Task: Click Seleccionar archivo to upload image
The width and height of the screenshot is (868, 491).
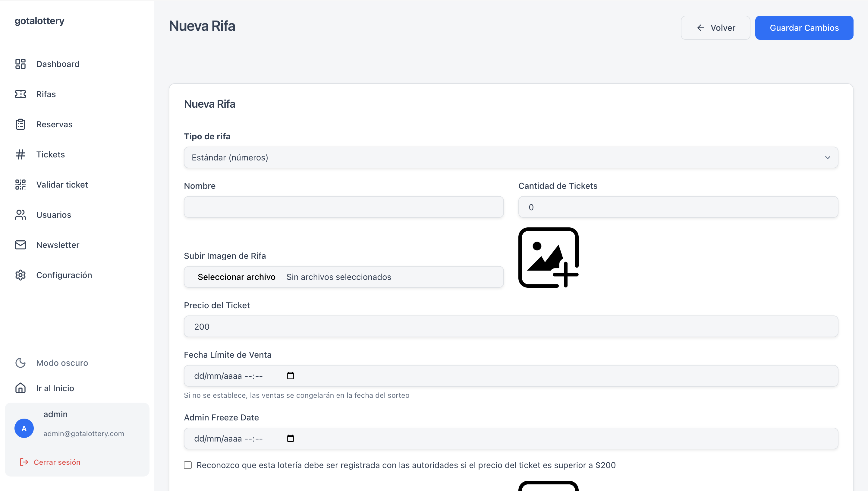Action: click(x=236, y=277)
